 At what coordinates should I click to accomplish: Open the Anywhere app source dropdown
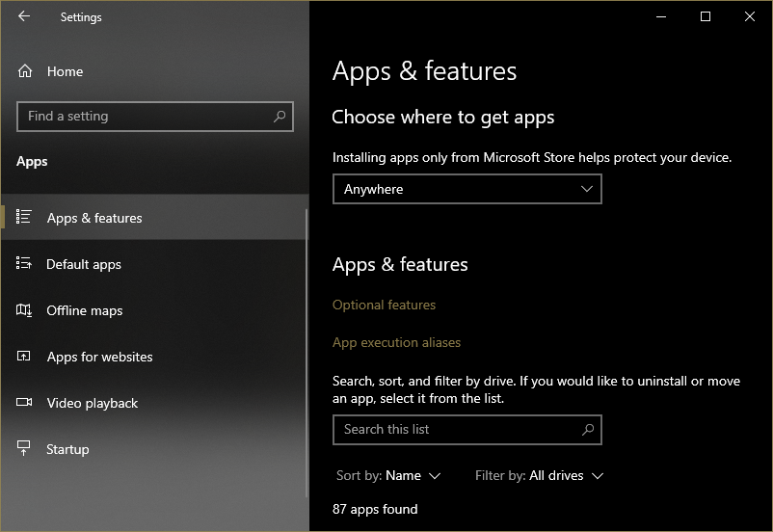pyautogui.click(x=466, y=189)
